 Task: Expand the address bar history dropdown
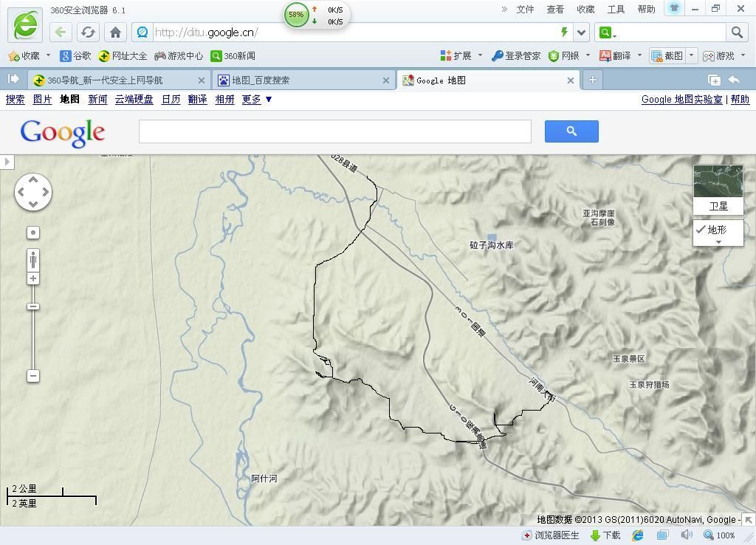click(x=582, y=32)
